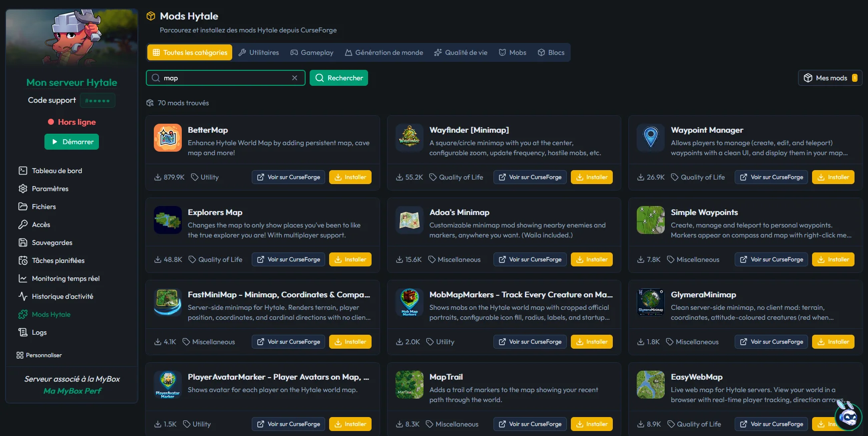
Task: Open the Adoa's Minimap mod icon
Action: 410,220
